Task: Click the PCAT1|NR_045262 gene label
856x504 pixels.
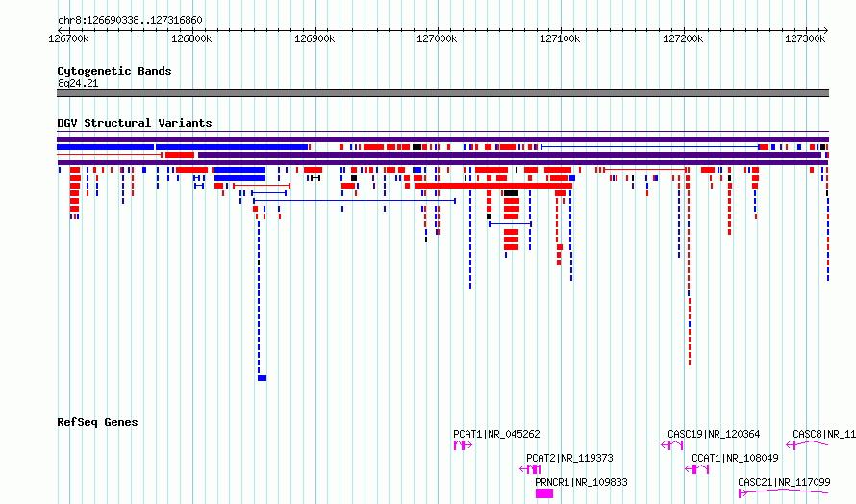Action: [496, 434]
